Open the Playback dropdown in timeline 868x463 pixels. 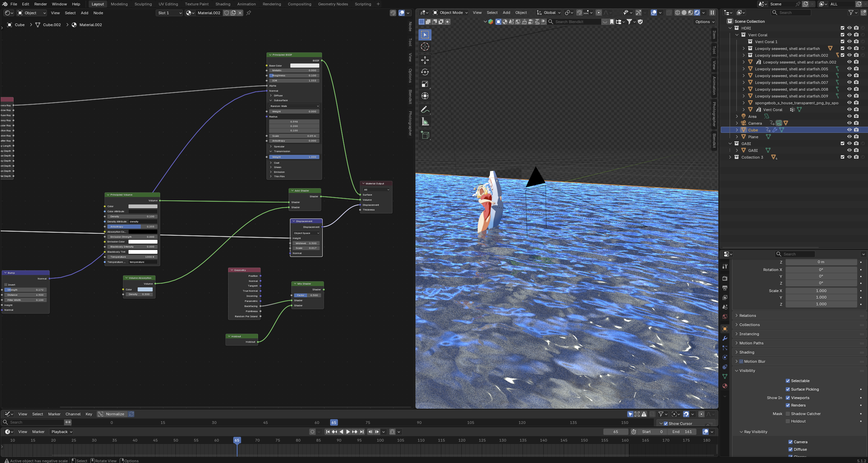[x=62, y=432]
